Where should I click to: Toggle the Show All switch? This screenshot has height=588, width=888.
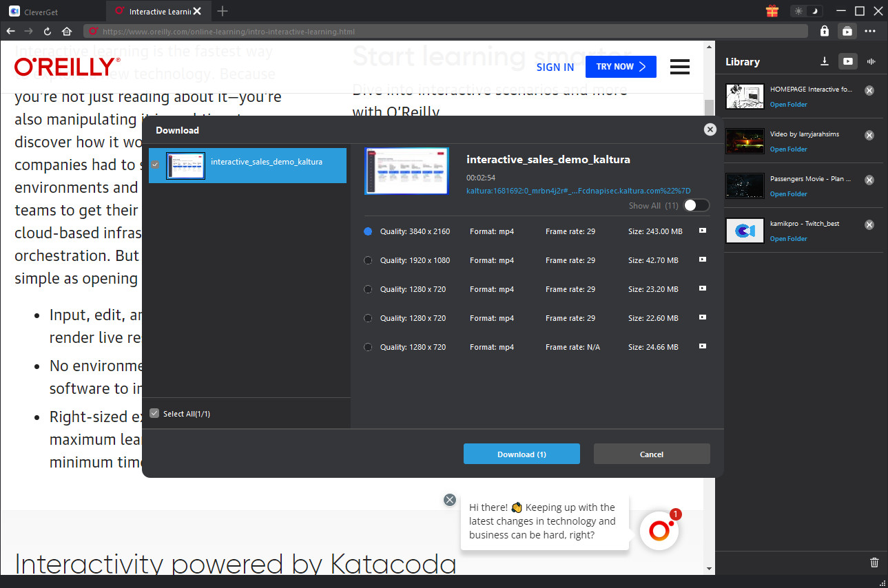(x=695, y=206)
